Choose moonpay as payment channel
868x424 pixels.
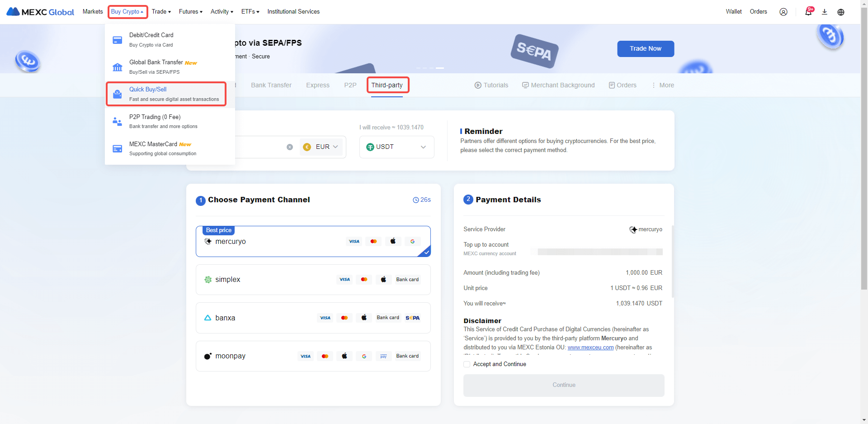click(x=313, y=356)
